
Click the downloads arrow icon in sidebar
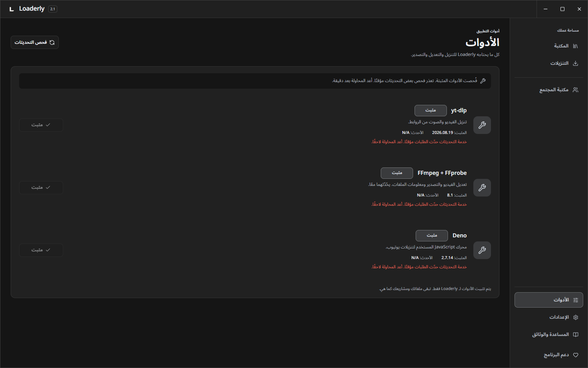[576, 63]
